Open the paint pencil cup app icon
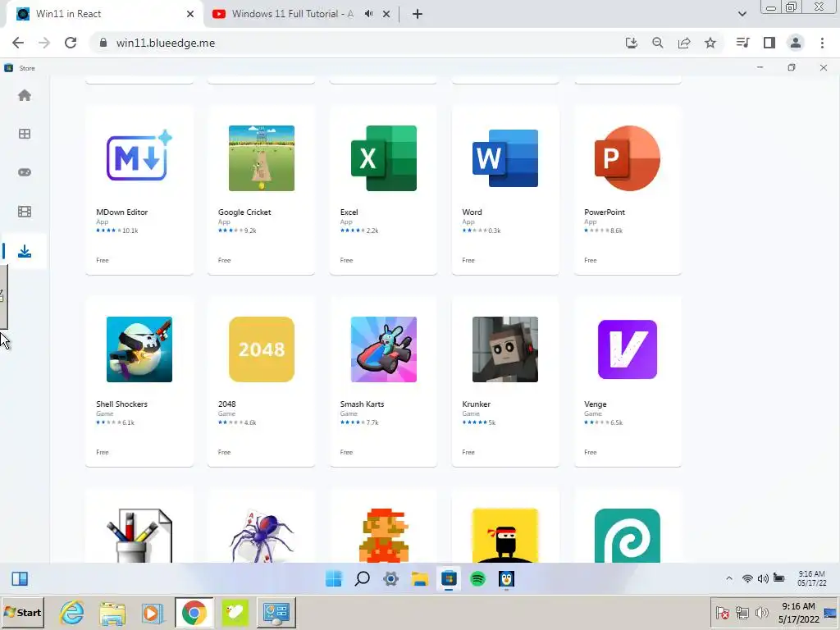The width and height of the screenshot is (840, 630). 139,535
